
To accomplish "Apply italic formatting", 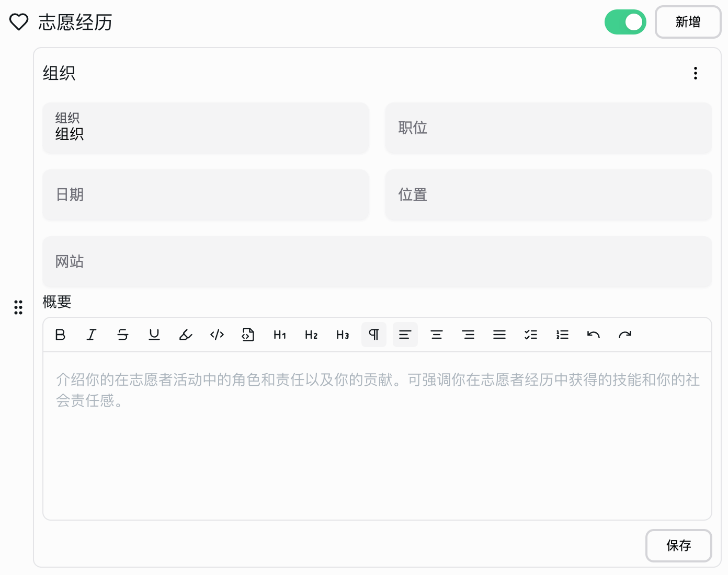I will click(92, 335).
